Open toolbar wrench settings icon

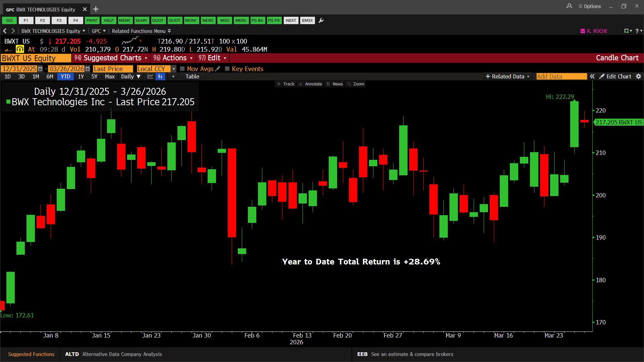tap(321, 20)
